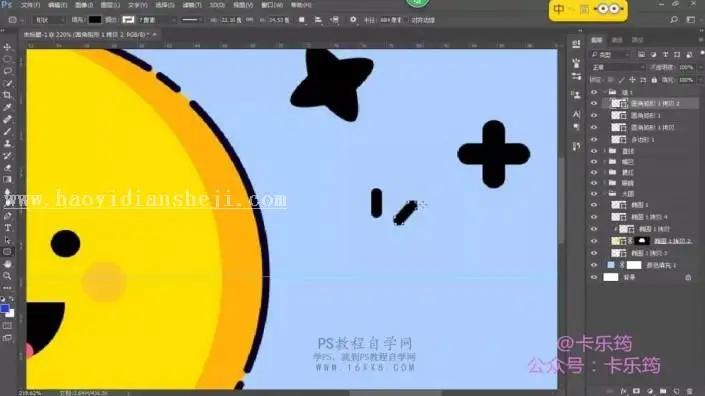705x396 pixels.
Task: Select the Path Selection tool
Action: [7, 240]
